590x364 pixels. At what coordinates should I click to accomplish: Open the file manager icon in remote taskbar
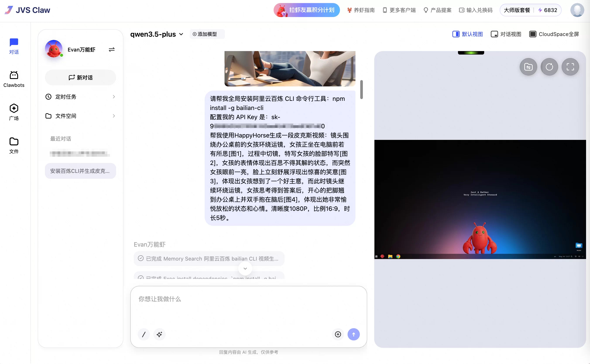(390, 257)
